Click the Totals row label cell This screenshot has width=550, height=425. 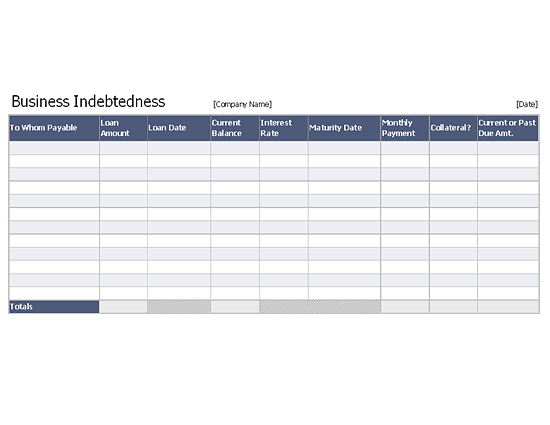click(54, 307)
